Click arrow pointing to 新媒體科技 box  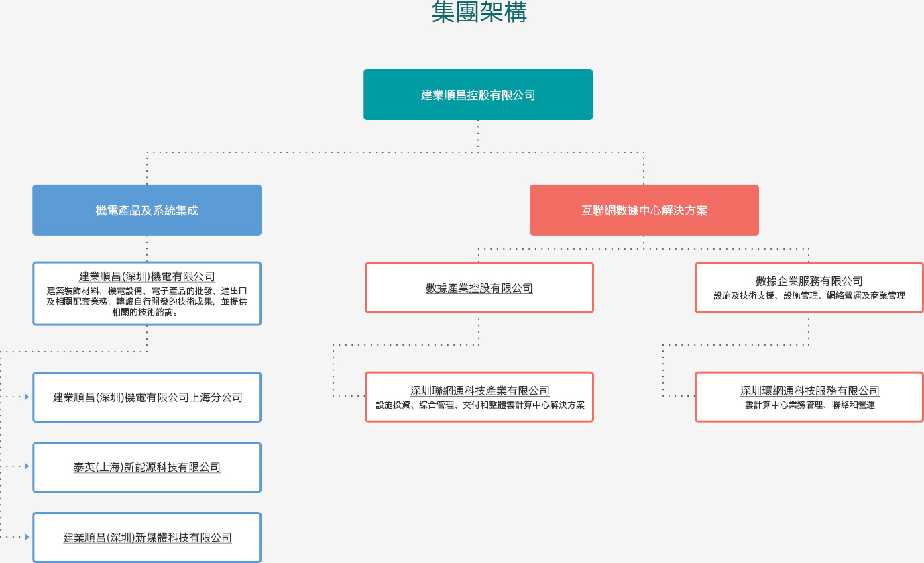click(27, 537)
